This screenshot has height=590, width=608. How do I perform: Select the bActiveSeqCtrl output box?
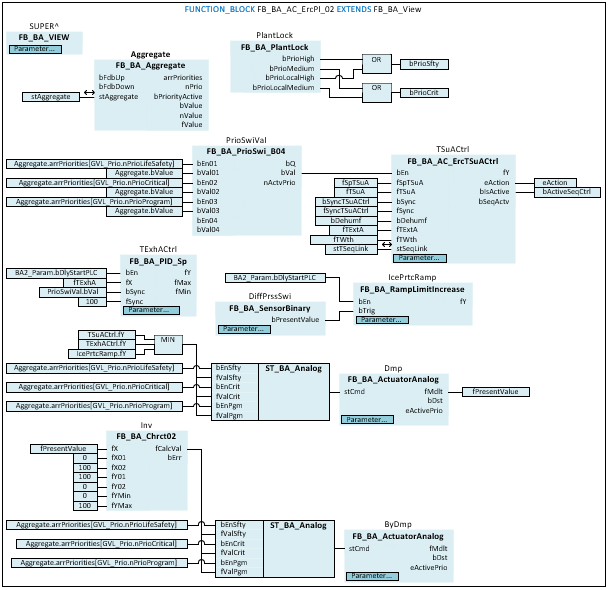click(x=567, y=192)
